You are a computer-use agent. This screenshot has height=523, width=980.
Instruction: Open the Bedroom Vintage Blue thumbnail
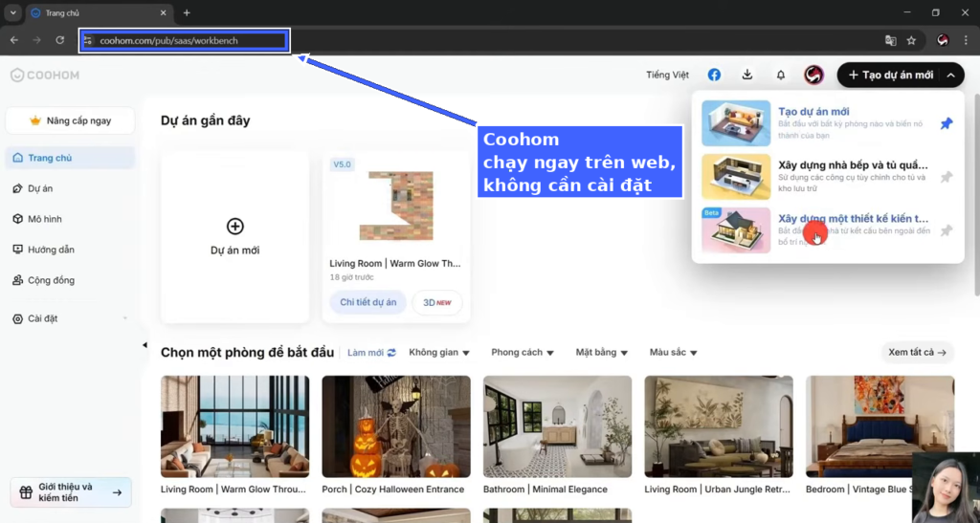(x=880, y=426)
